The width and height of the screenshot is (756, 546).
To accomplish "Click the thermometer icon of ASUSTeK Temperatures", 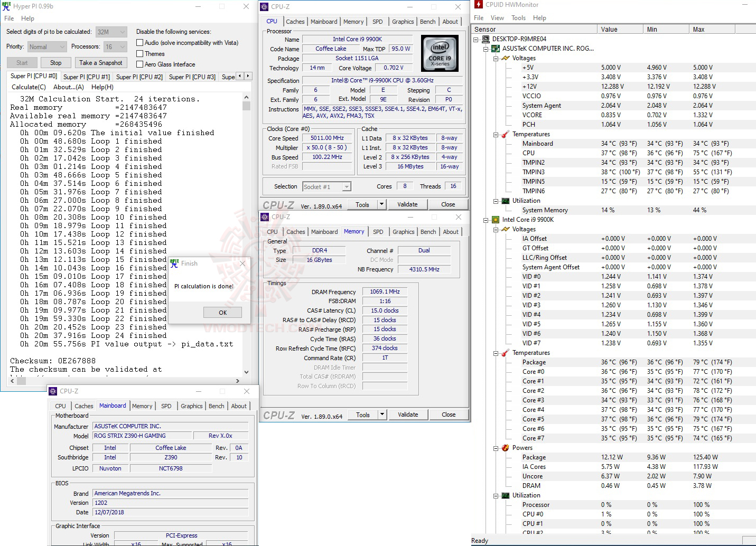I will [x=506, y=134].
